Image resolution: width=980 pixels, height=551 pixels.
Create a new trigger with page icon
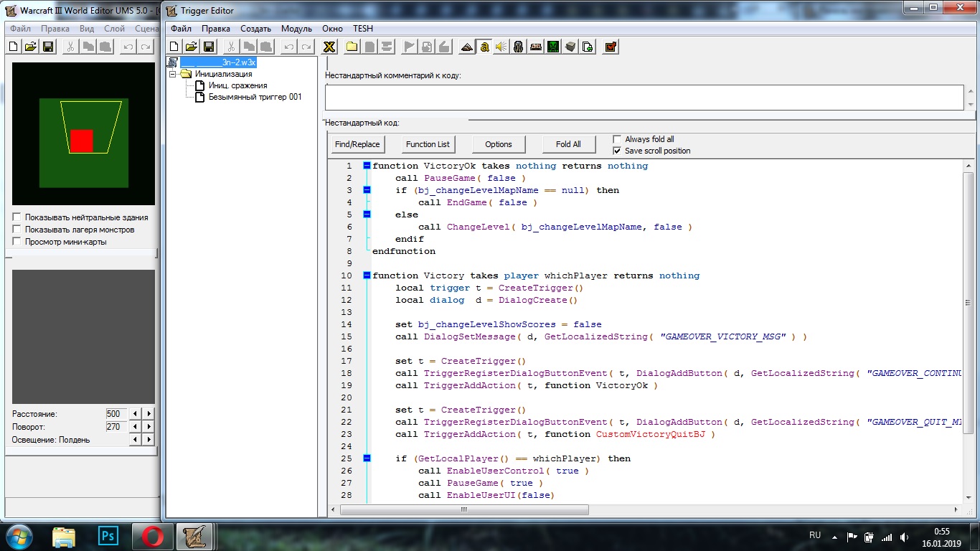(369, 47)
